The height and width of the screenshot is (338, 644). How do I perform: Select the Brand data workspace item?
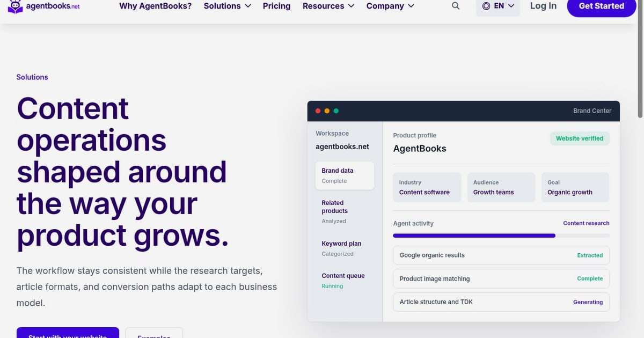coord(345,175)
